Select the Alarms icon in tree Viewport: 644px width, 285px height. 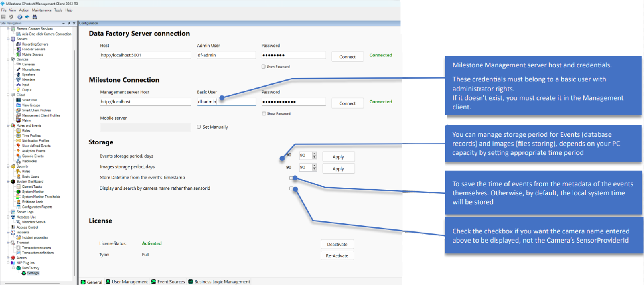pyautogui.click(x=13, y=258)
